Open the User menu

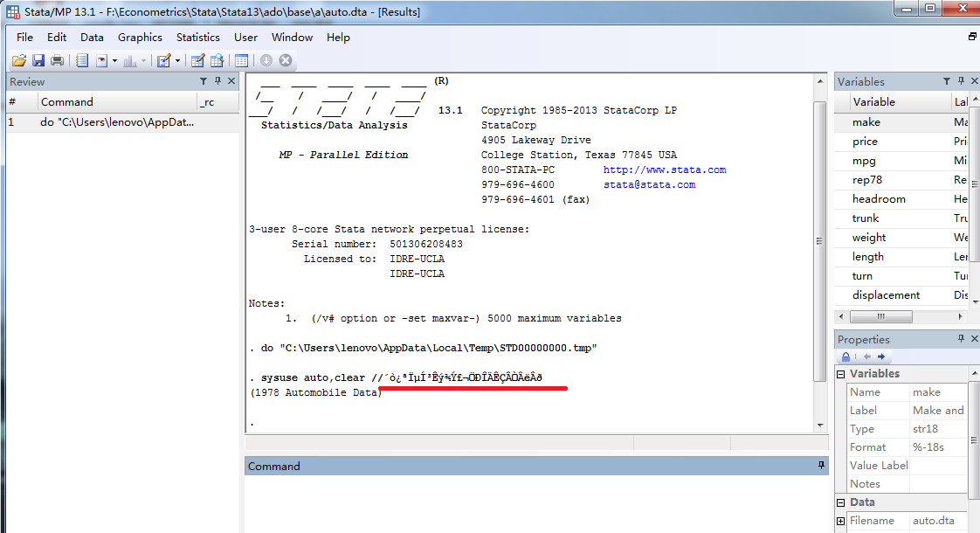(245, 38)
